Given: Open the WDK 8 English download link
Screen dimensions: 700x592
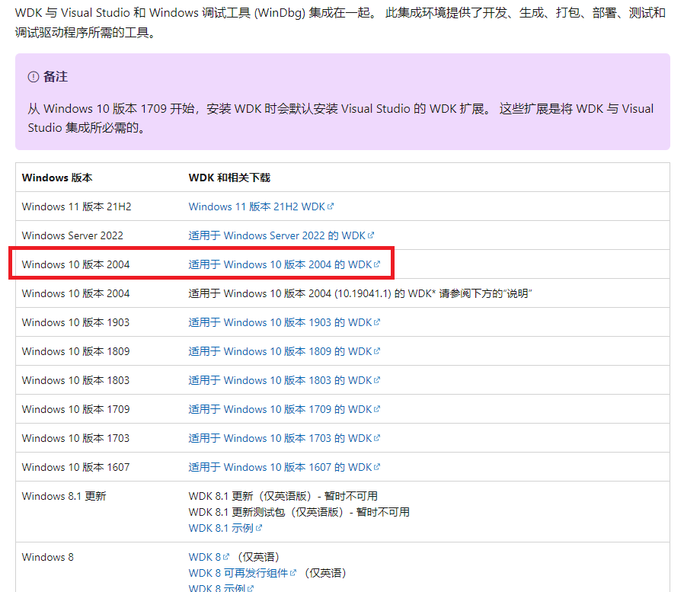Looking at the screenshot, I should (x=205, y=556).
